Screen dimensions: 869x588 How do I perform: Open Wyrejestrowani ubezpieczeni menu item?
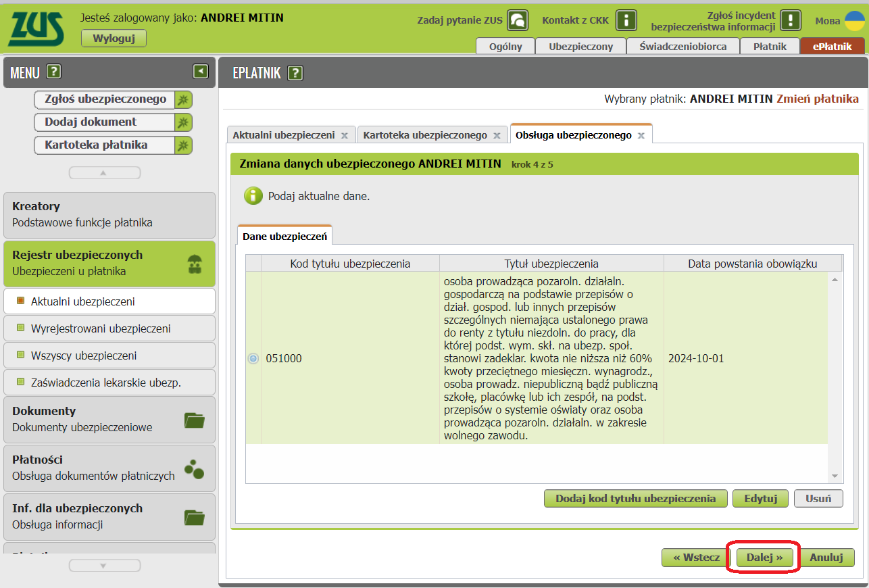(101, 328)
